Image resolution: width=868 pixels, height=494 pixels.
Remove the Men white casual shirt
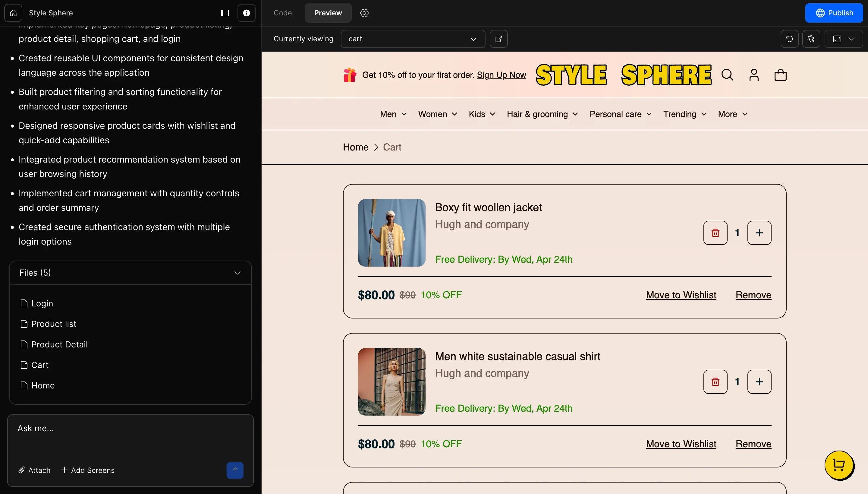(753, 444)
